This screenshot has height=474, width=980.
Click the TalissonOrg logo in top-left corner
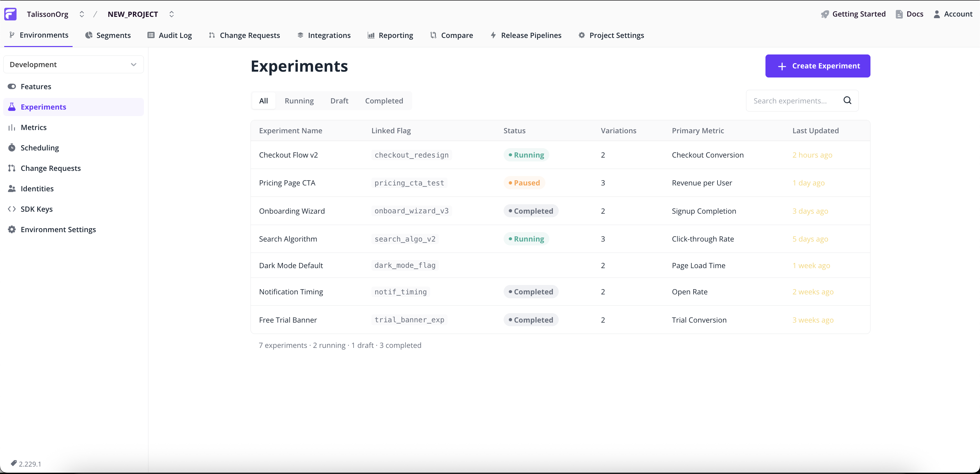10,14
